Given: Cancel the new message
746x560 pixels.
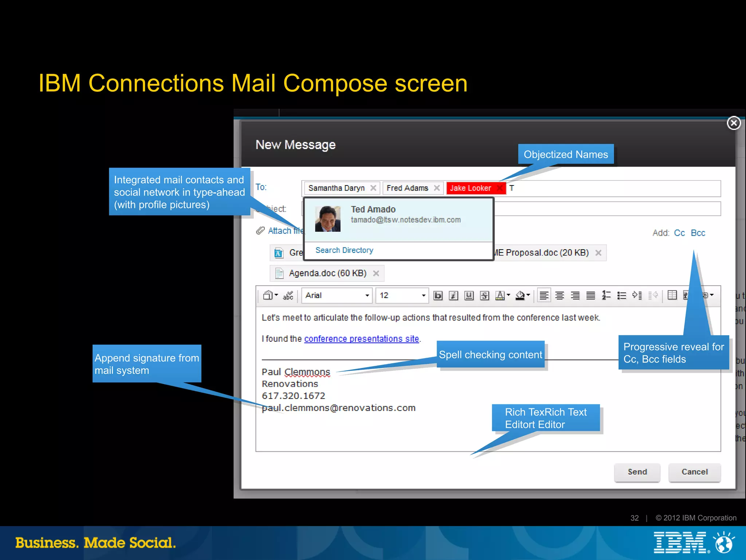Looking at the screenshot, I should pos(695,472).
